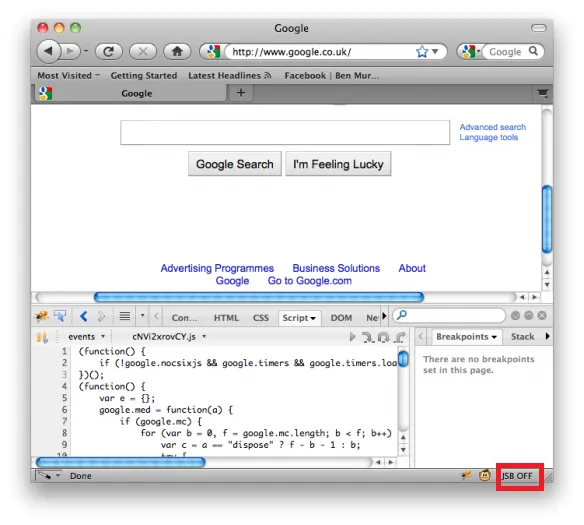Click the left arrow before the Firebug panel tabs
This screenshot has width=584, height=525.
156,316
